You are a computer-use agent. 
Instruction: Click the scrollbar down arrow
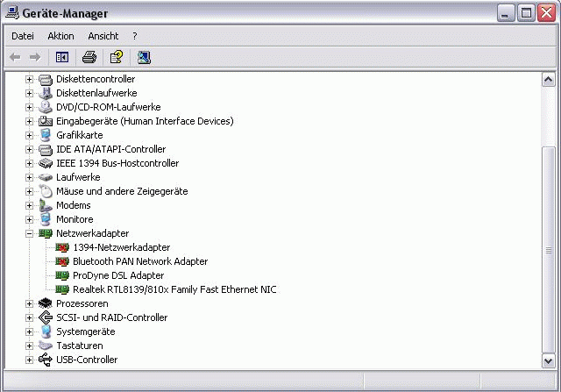coord(549,360)
